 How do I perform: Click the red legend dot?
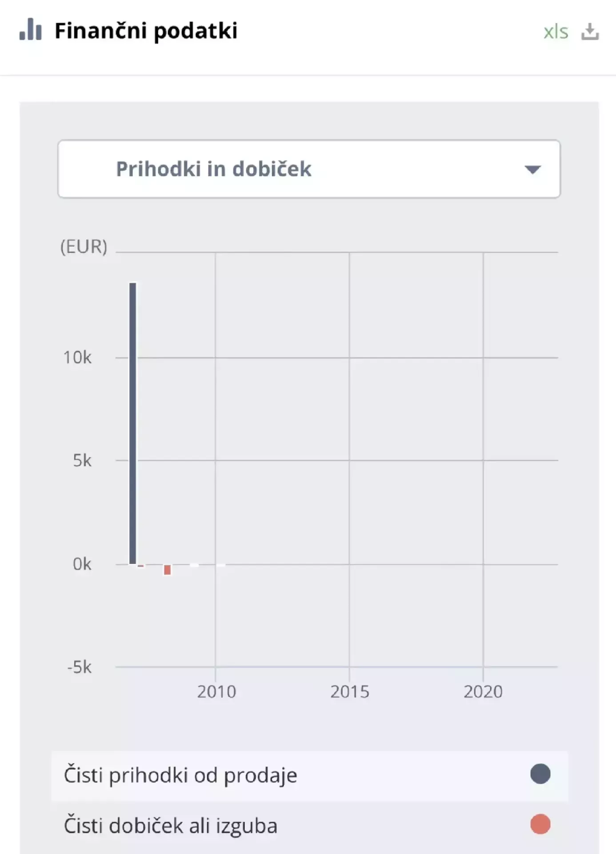pyautogui.click(x=540, y=824)
